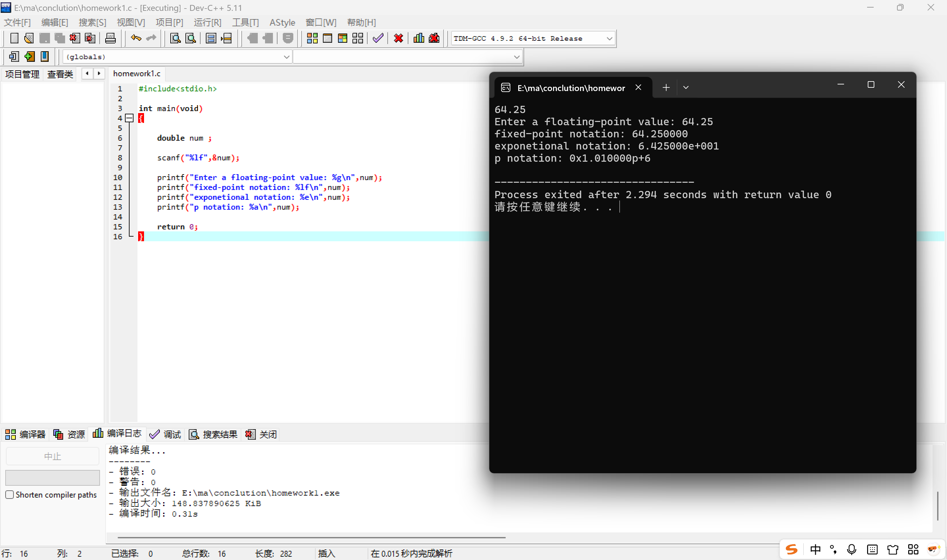
Task: Switch to the 查看类 side tab
Action: (x=60, y=74)
